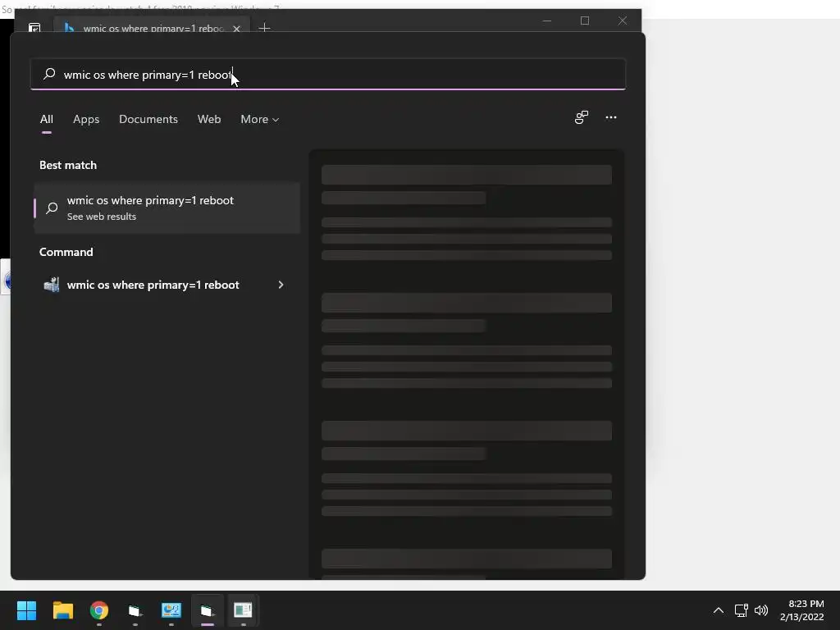Maximize the background browser window
The height and width of the screenshot is (630, 840).
[584, 21]
